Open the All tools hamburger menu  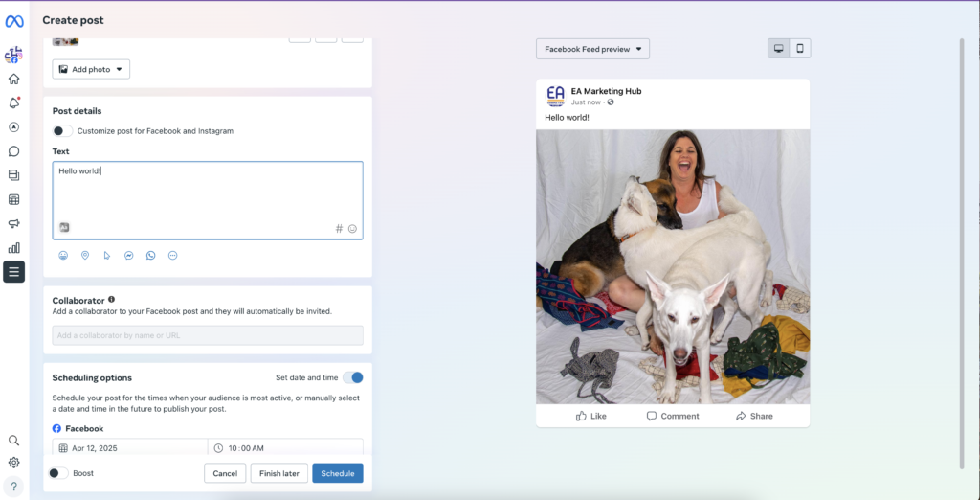(x=13, y=272)
